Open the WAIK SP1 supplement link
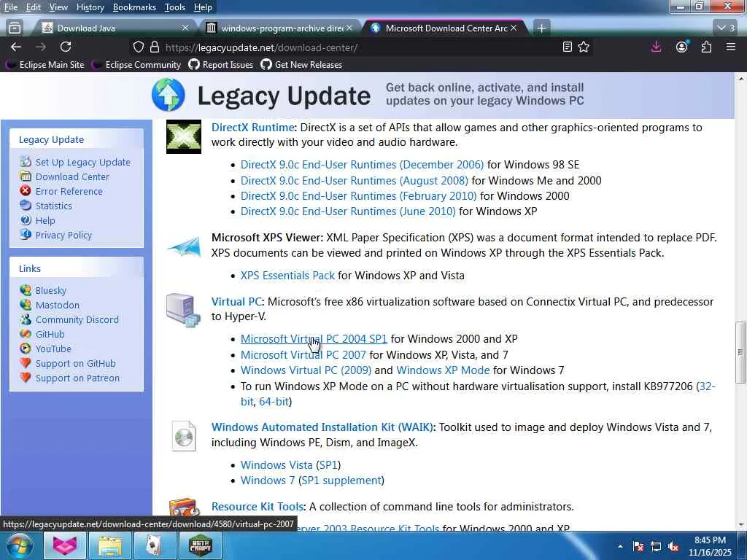 341,480
